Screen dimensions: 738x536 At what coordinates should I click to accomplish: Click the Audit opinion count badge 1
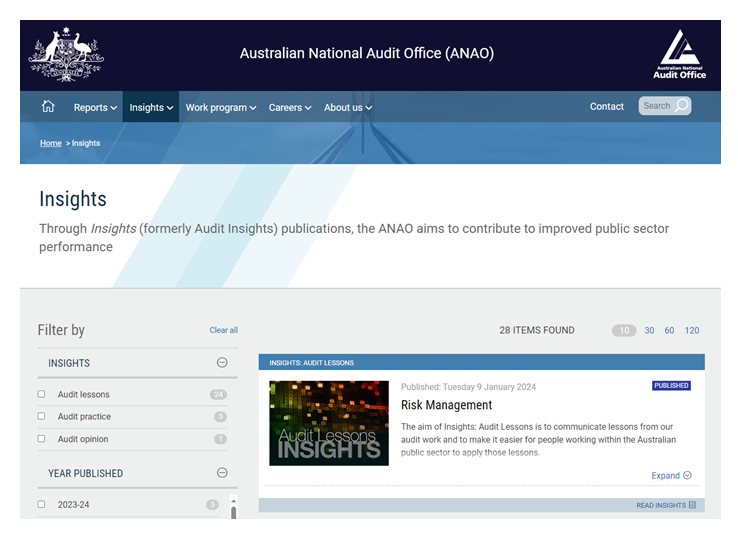[x=220, y=439]
